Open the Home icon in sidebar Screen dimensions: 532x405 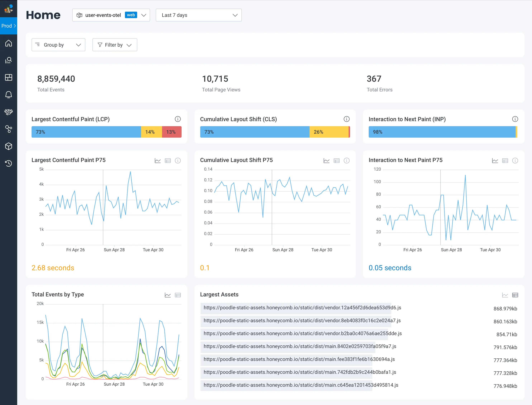pos(8,43)
